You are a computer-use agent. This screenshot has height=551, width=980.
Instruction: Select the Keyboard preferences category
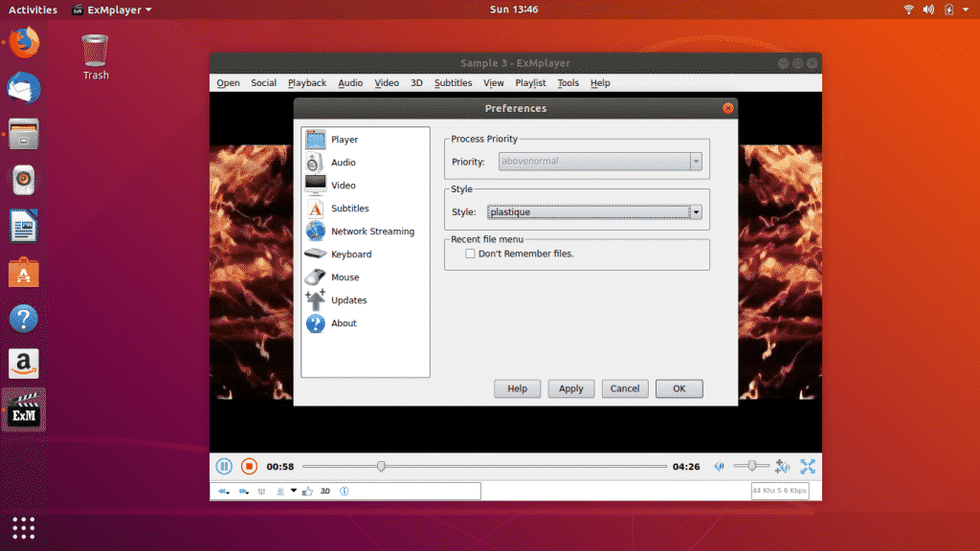coord(350,253)
